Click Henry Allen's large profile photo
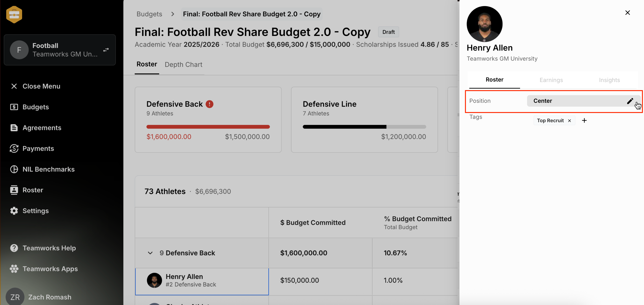Viewport: 644px width, 305px height. click(484, 24)
